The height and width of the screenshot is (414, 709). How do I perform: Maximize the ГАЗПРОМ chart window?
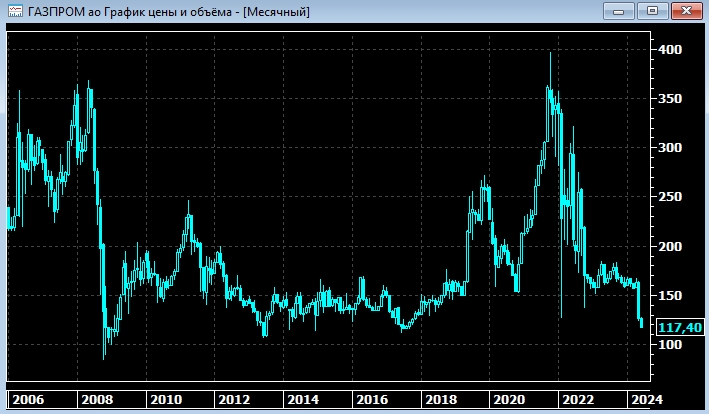tap(652, 11)
